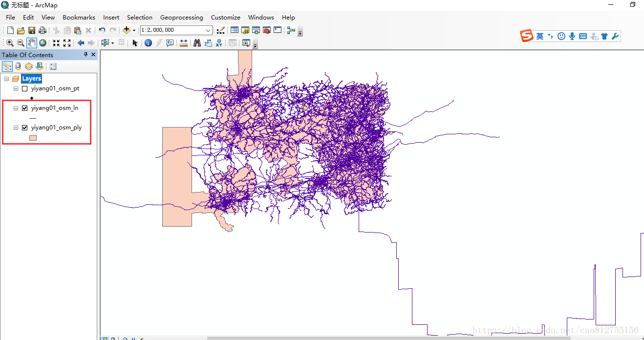Open Table Of Contents options
The width and height of the screenshot is (644, 340).
click(x=53, y=66)
